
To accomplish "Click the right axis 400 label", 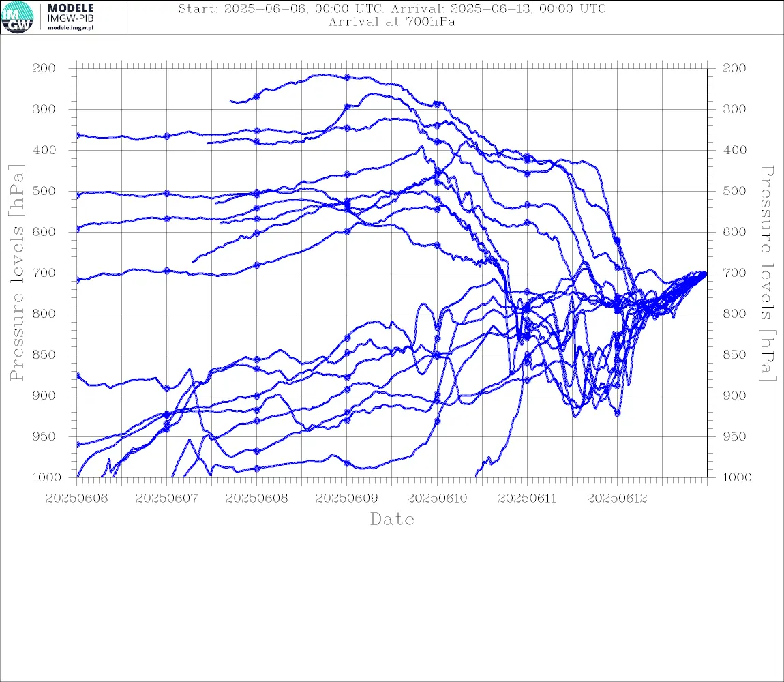I will click(x=734, y=150).
